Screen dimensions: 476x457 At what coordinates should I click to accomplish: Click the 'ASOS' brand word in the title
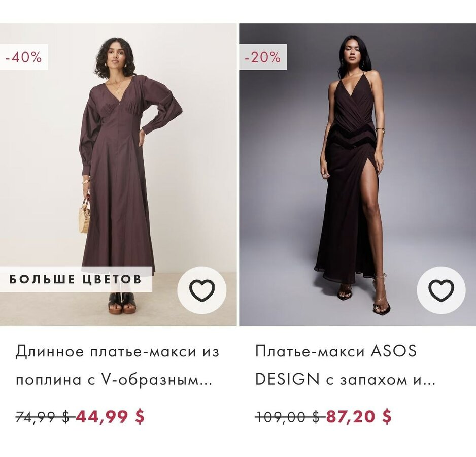pyautogui.click(x=393, y=351)
